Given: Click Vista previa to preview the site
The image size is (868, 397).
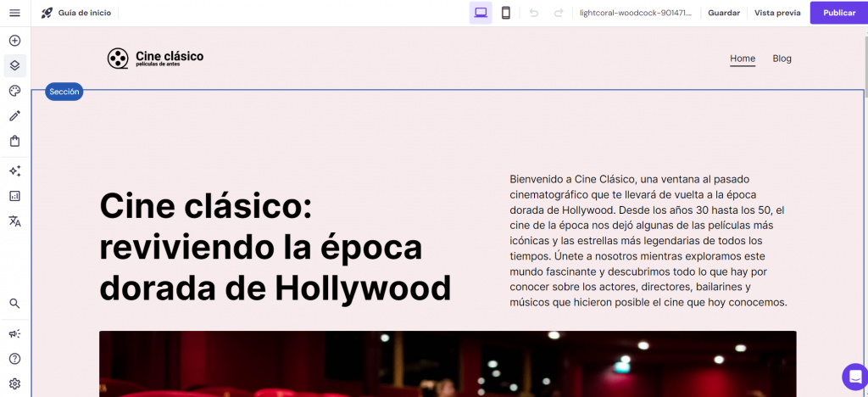Looking at the screenshot, I should coord(777,13).
